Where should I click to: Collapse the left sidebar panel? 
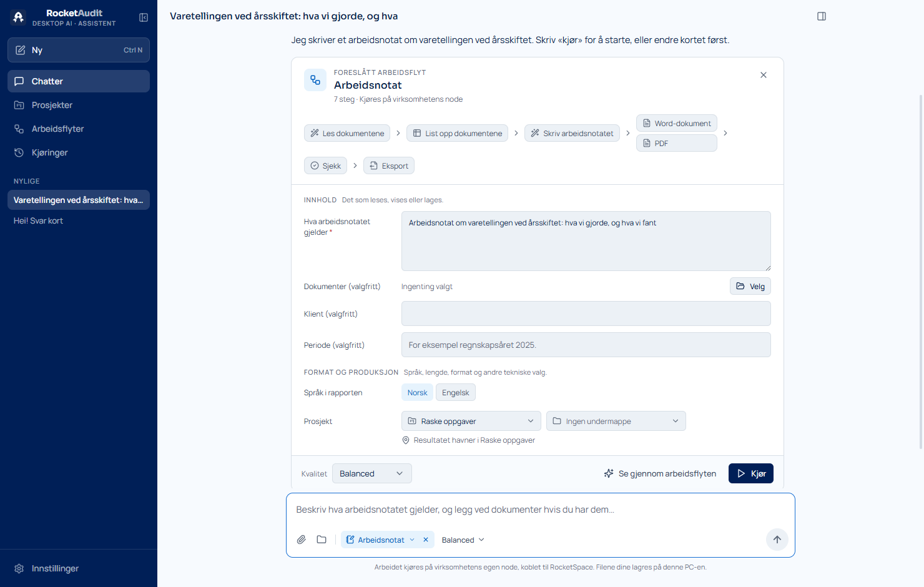coord(144,17)
